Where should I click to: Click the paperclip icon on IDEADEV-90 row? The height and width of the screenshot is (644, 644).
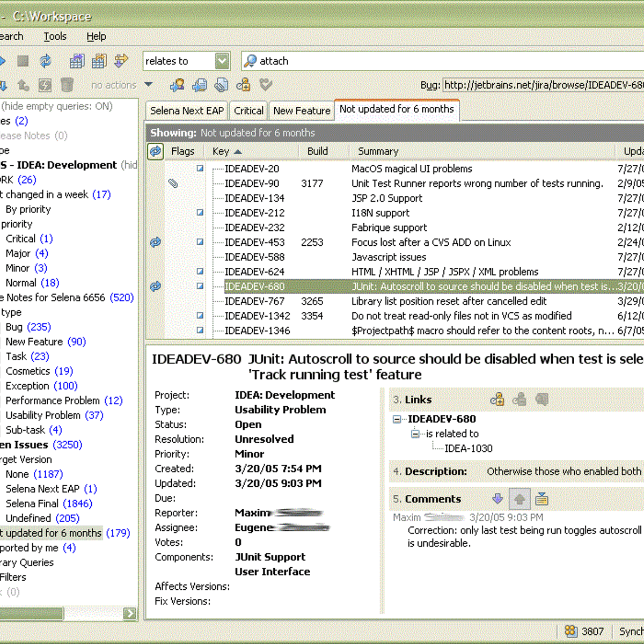pos(173,184)
